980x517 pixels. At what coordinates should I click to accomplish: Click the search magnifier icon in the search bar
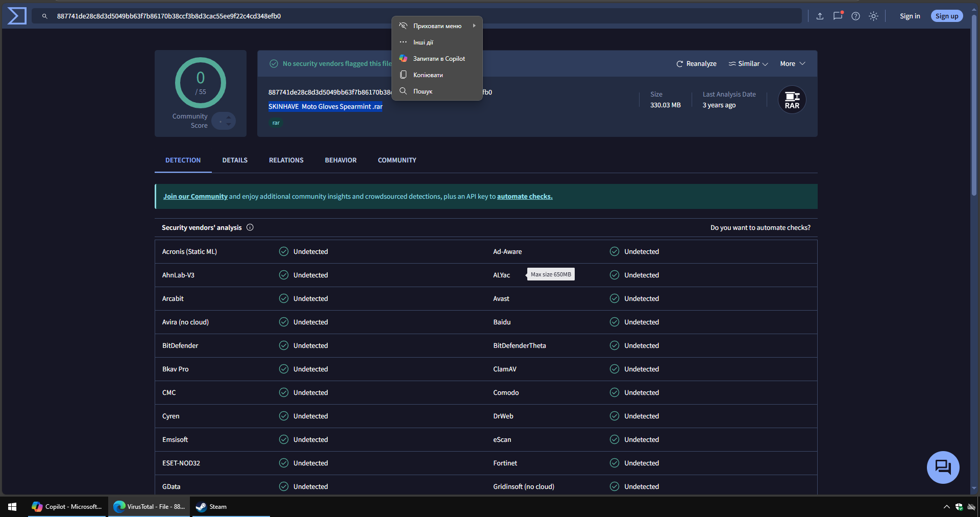coord(45,16)
